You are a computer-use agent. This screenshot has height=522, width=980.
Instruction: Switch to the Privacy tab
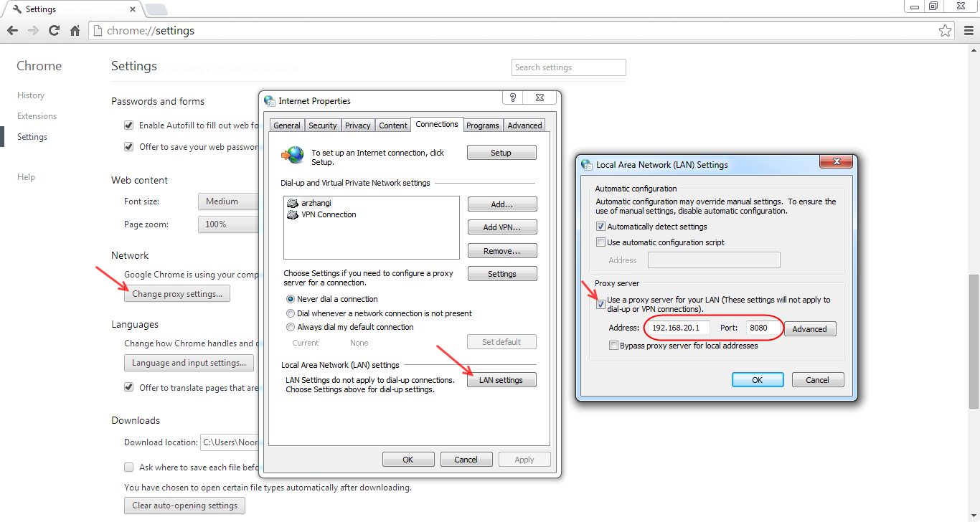coord(358,125)
